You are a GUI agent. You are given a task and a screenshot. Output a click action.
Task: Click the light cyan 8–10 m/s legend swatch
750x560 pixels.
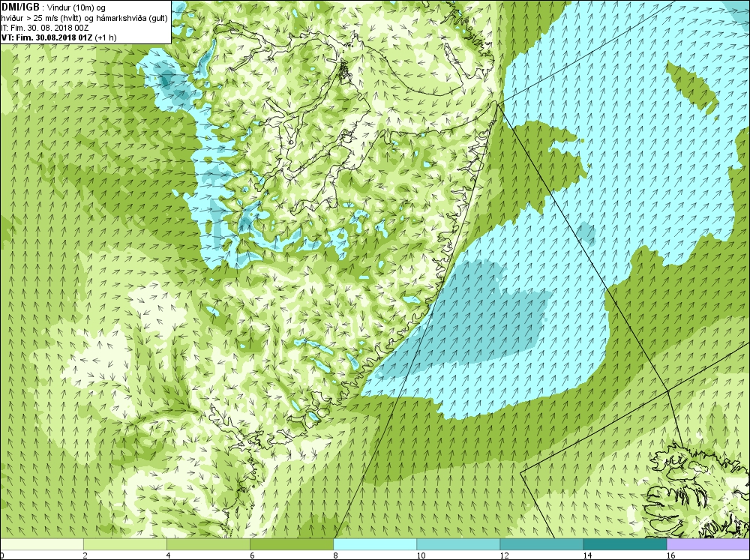[x=375, y=544]
